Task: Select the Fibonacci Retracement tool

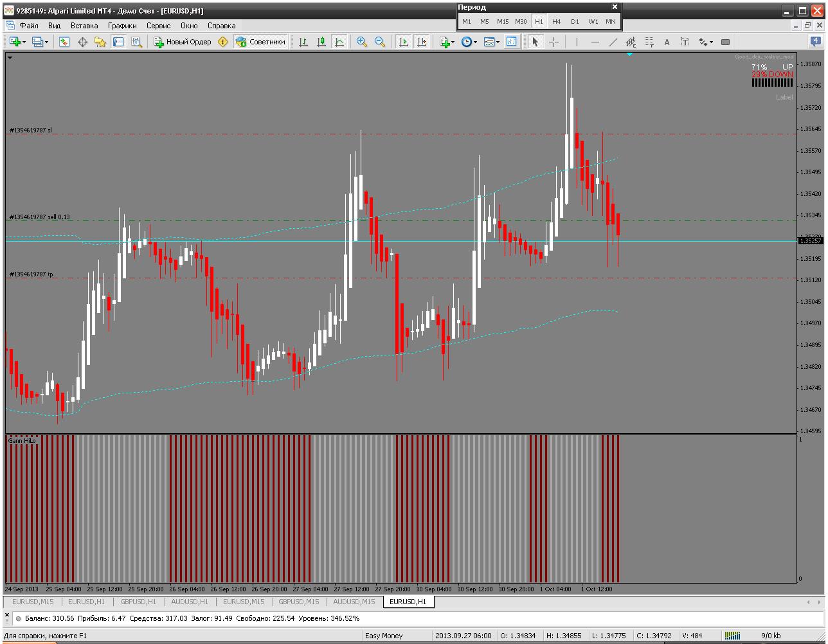Action: coord(649,42)
